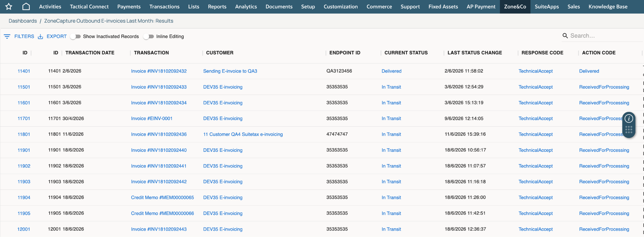Sort by ACTION CODE column header
Viewport: 644px width, 237px height.
(599, 53)
